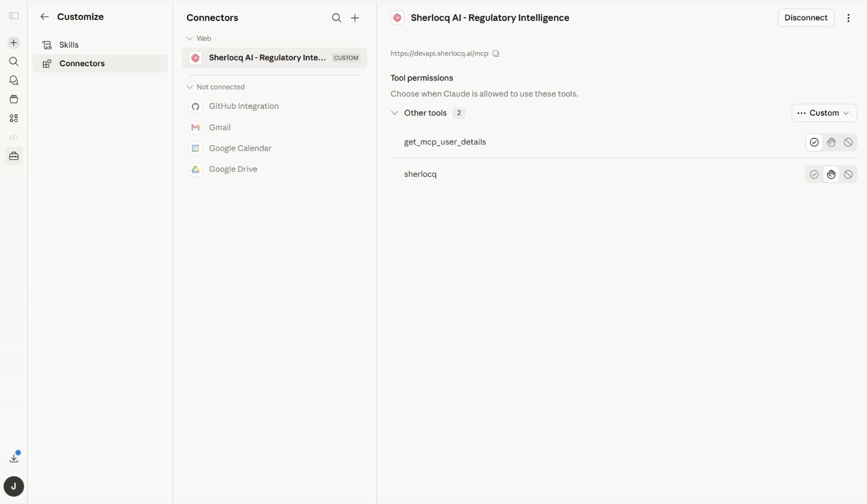Open the three-dot more options menu
Screen dimensions: 867x504
[x=848, y=18]
